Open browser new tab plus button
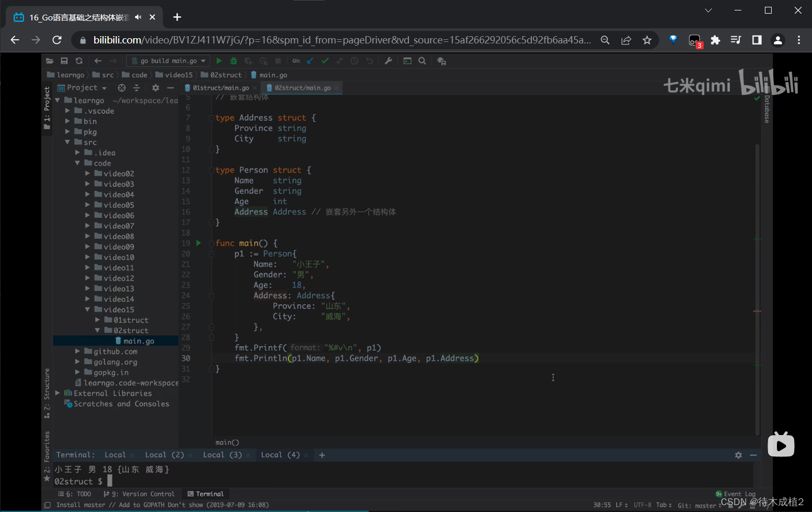Image resolution: width=812 pixels, height=512 pixels. (x=177, y=17)
